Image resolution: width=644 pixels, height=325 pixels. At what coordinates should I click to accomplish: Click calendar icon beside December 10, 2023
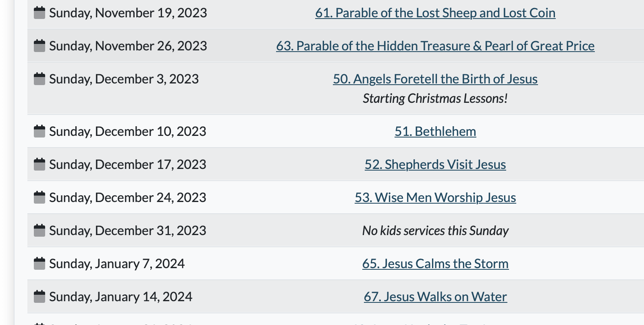(x=39, y=131)
